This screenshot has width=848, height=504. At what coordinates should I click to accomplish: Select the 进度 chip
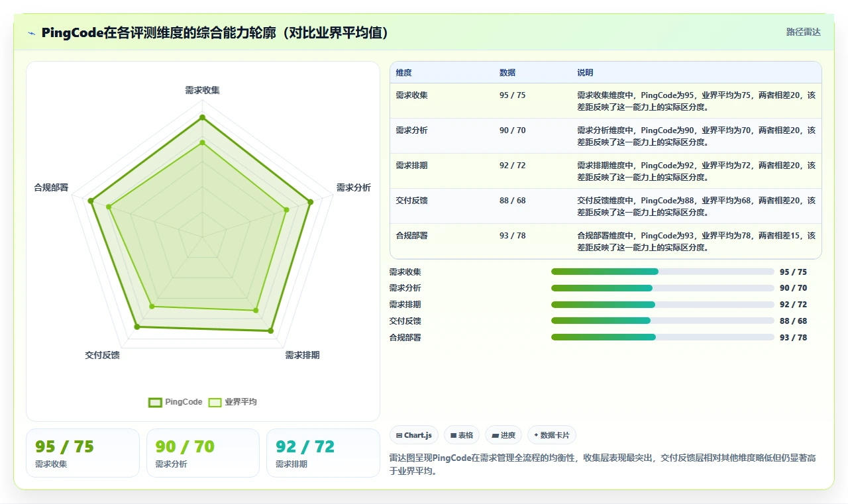(503, 435)
